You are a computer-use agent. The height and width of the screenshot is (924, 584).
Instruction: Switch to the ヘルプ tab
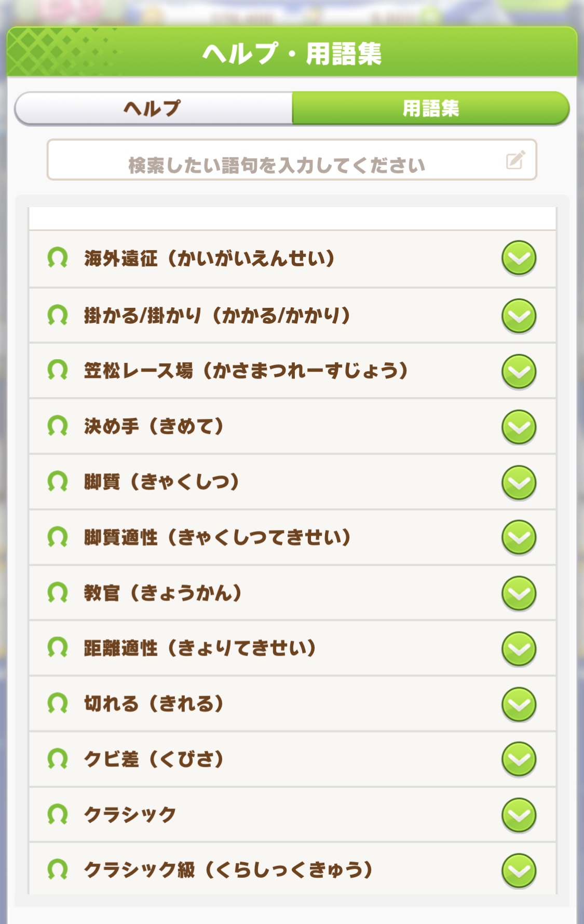click(153, 108)
